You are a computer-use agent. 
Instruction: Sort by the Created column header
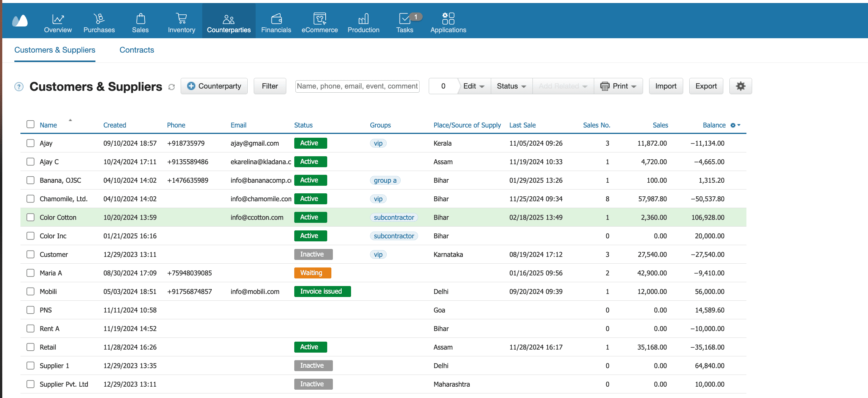(115, 125)
